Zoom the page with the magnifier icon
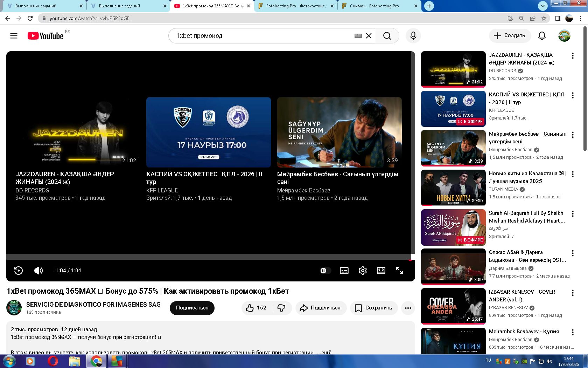Image resolution: width=588 pixels, height=368 pixels. point(521,18)
